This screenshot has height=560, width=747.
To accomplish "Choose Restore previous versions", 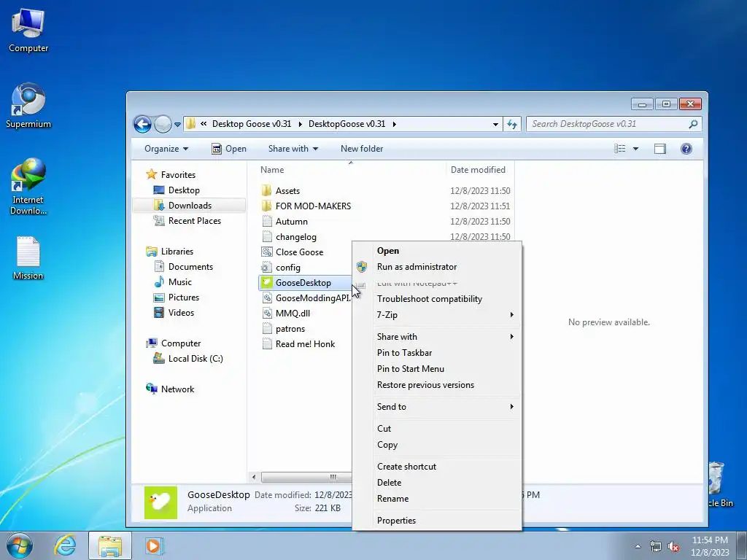I will [x=437, y=385].
